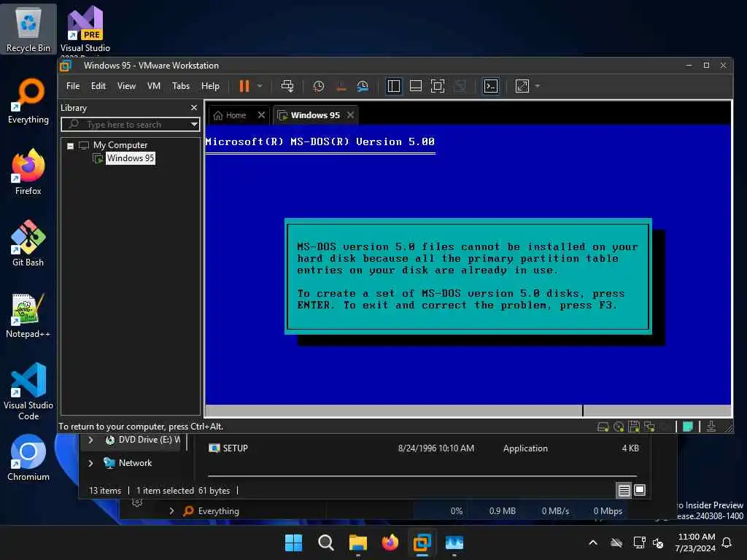The width and height of the screenshot is (747, 560).
Task: Open the Edit menu in VMware
Action: click(x=98, y=86)
